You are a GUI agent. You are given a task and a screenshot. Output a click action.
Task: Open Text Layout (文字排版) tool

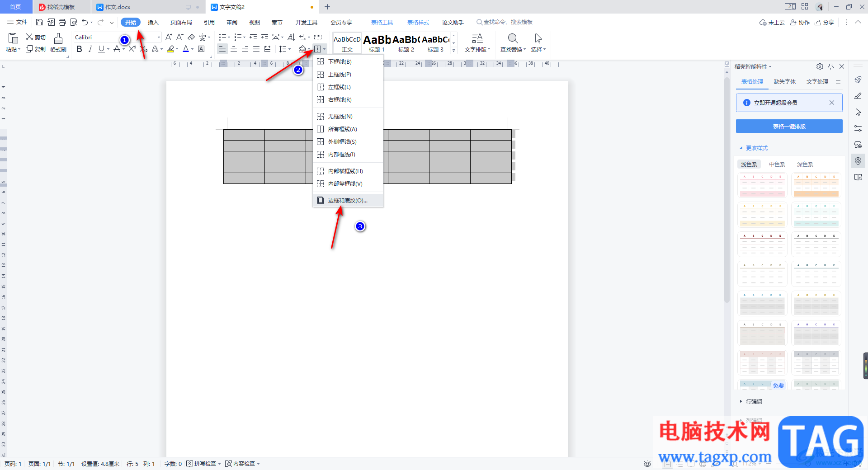(477, 43)
